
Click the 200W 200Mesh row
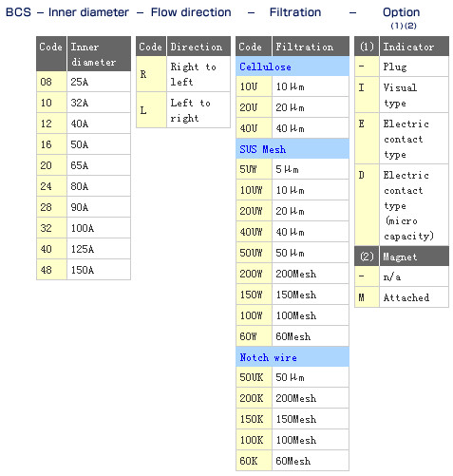click(293, 274)
